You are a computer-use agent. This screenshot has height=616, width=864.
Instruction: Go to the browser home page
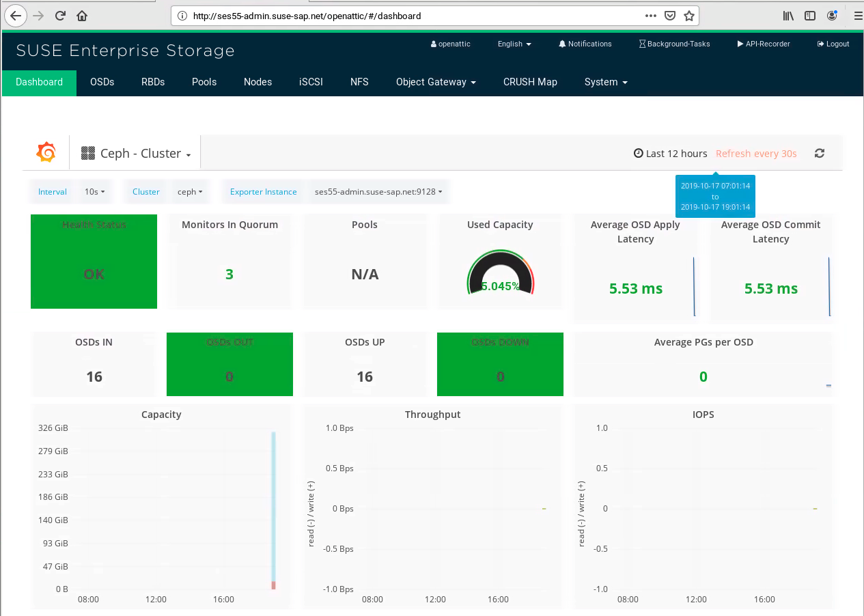[82, 15]
